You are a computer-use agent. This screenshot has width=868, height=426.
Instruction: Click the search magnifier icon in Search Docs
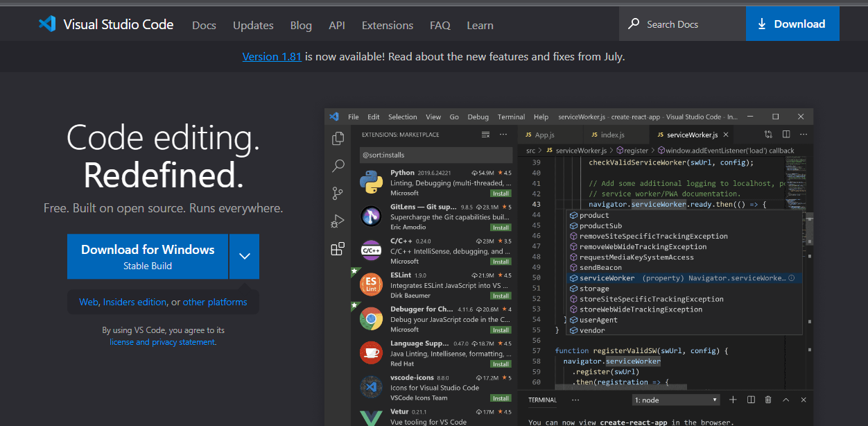tap(634, 24)
